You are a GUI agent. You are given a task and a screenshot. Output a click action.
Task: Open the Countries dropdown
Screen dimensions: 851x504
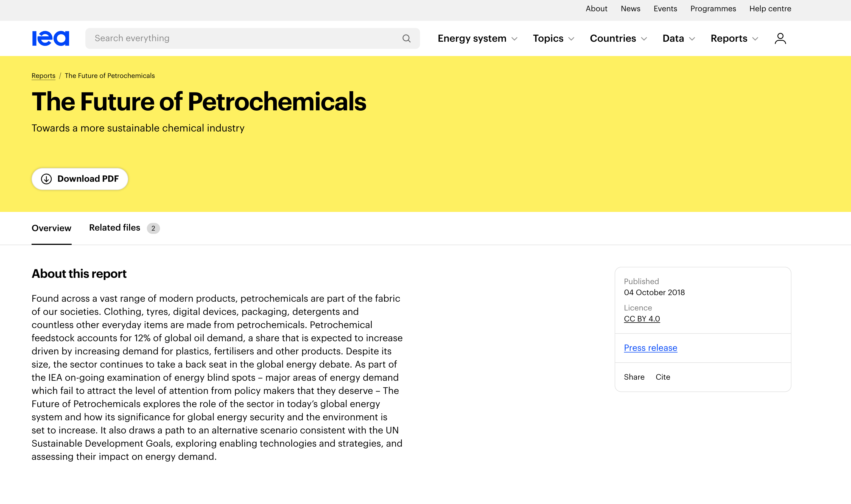click(618, 38)
